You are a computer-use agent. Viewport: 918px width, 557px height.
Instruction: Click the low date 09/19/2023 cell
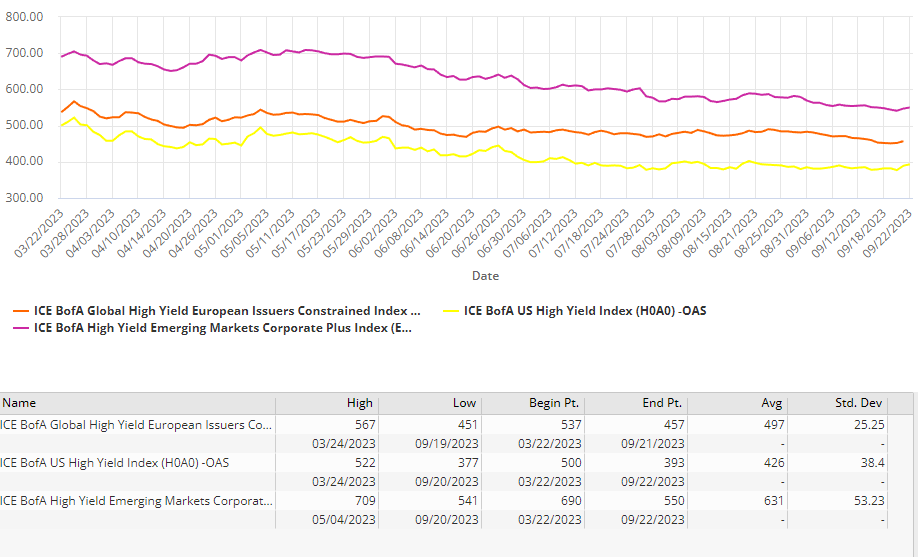click(447, 444)
